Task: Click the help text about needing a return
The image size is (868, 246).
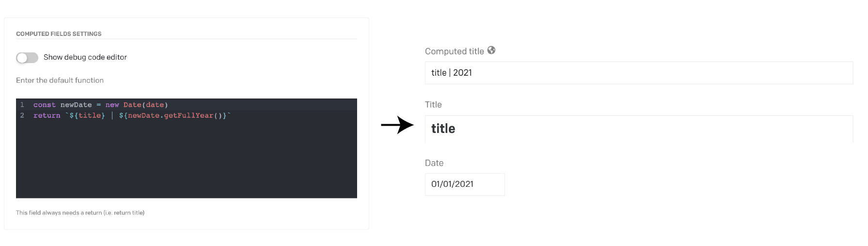Action: (x=80, y=213)
